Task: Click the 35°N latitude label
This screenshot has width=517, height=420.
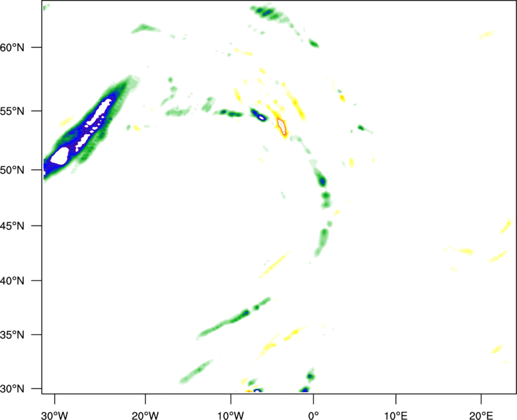Action: [x=12, y=335]
